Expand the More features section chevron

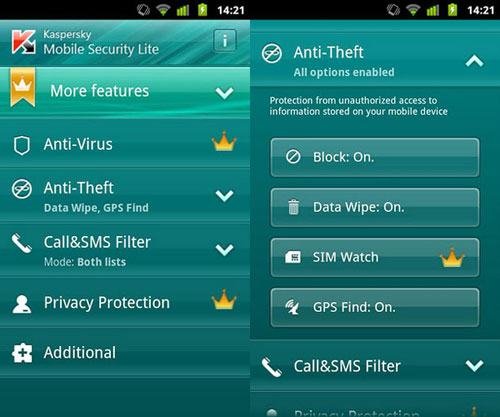click(225, 93)
